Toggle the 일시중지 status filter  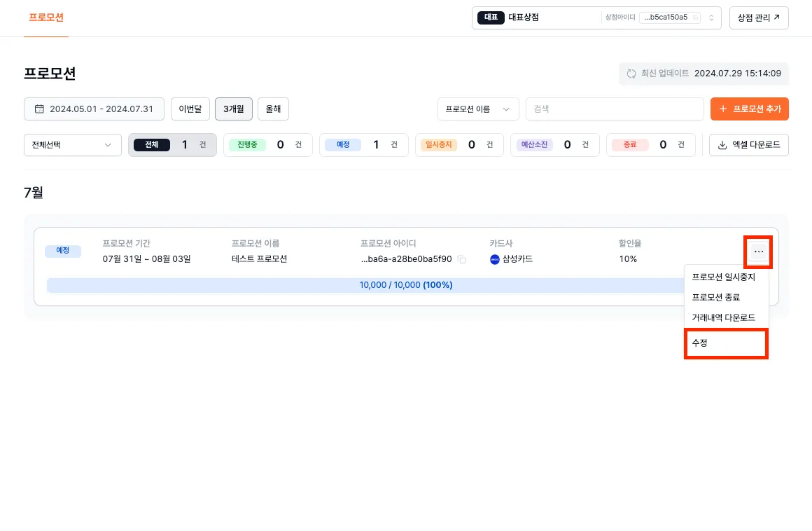click(460, 145)
